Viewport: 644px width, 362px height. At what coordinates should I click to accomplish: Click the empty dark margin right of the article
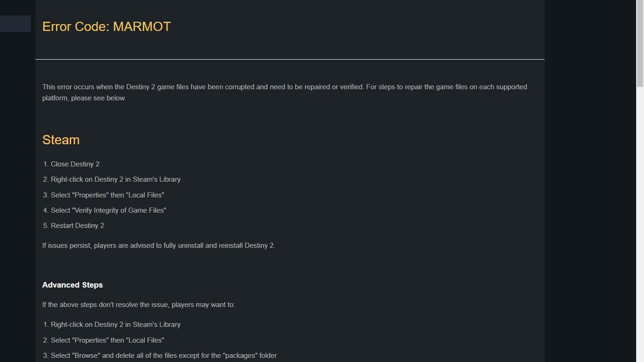tap(590, 185)
